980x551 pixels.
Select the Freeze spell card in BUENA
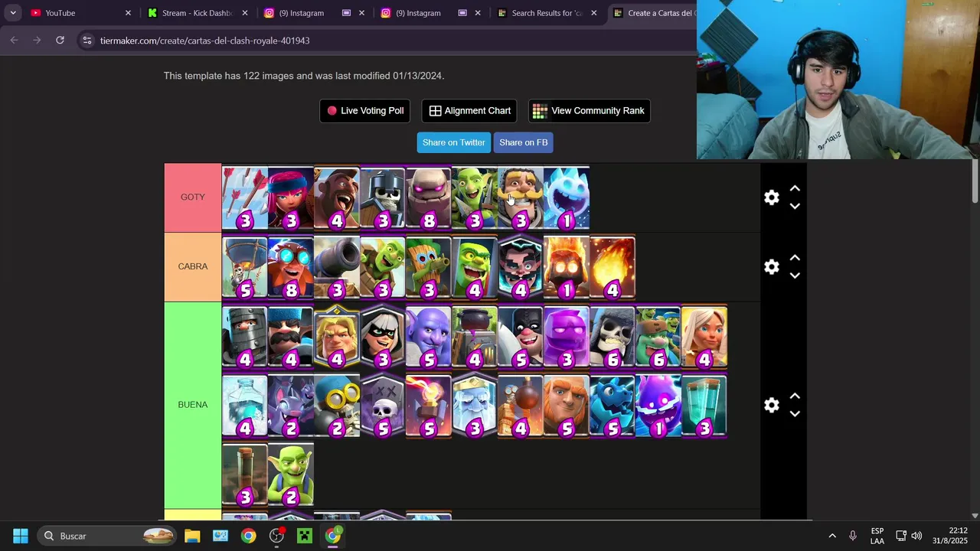(x=245, y=406)
